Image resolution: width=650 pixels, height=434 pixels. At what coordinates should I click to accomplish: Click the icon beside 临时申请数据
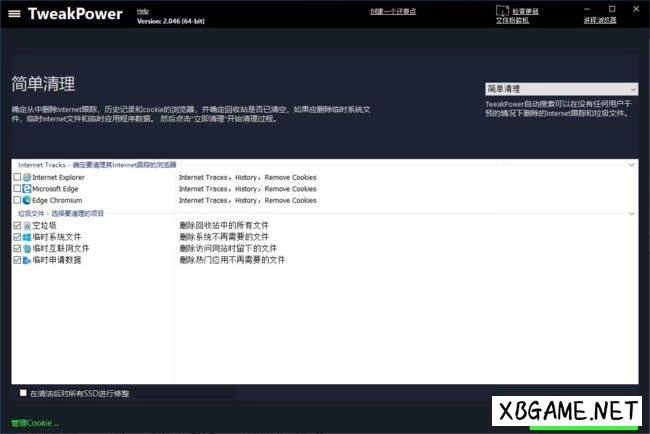[x=27, y=260]
